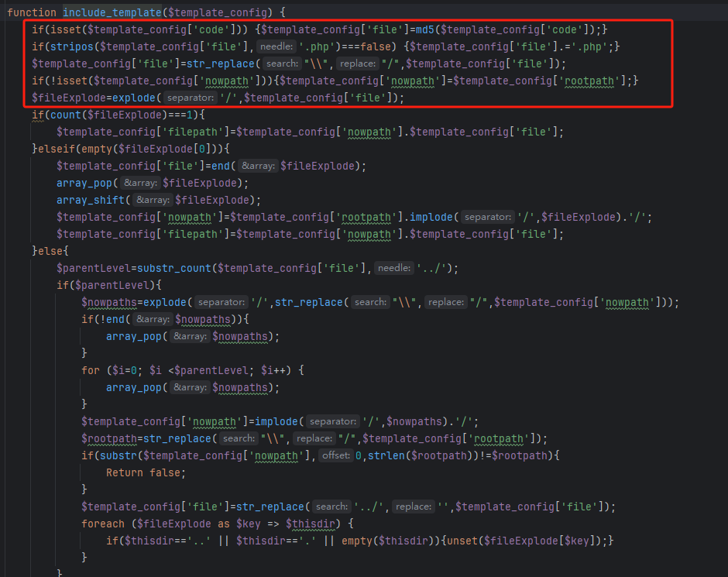Click the $rootpath variable being assigned
The width and height of the screenshot is (728, 577).
point(110,438)
